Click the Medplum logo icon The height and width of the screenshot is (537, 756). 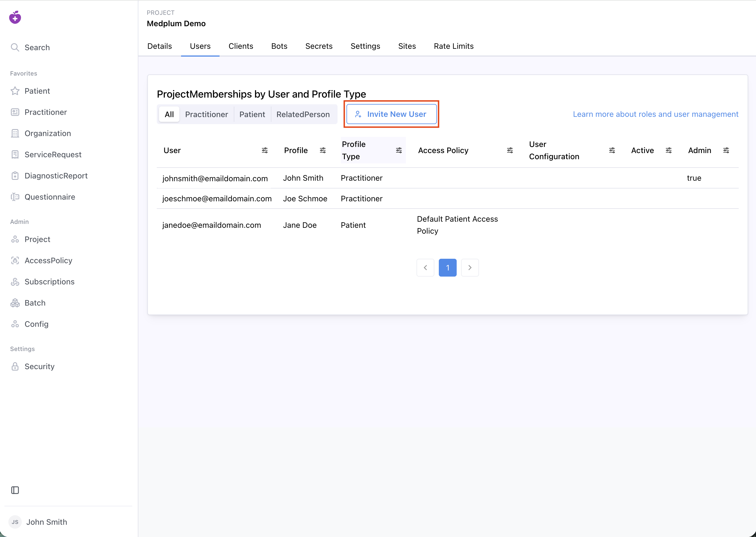[x=15, y=17]
